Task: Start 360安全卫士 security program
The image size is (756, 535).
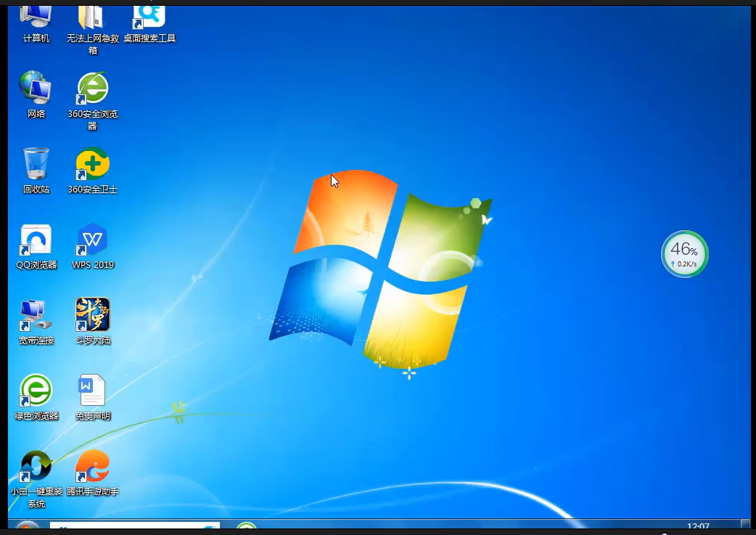Action: coord(92,161)
